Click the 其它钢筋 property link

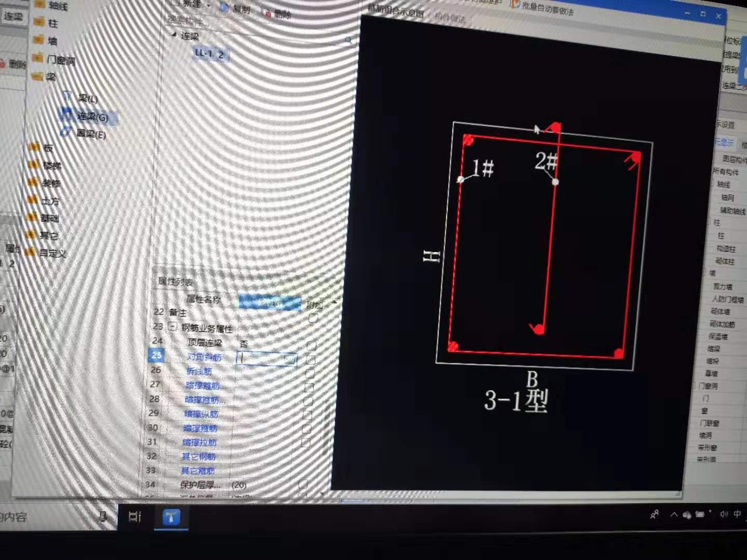pos(198,456)
